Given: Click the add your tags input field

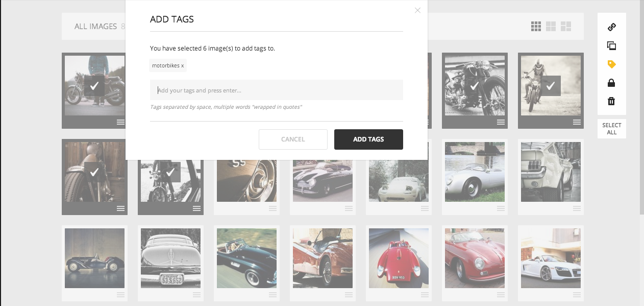Looking at the screenshot, I should [x=276, y=90].
